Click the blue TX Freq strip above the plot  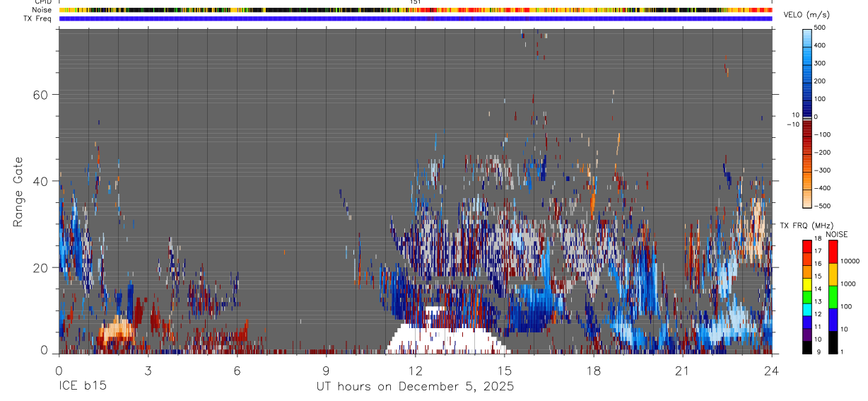click(x=416, y=18)
